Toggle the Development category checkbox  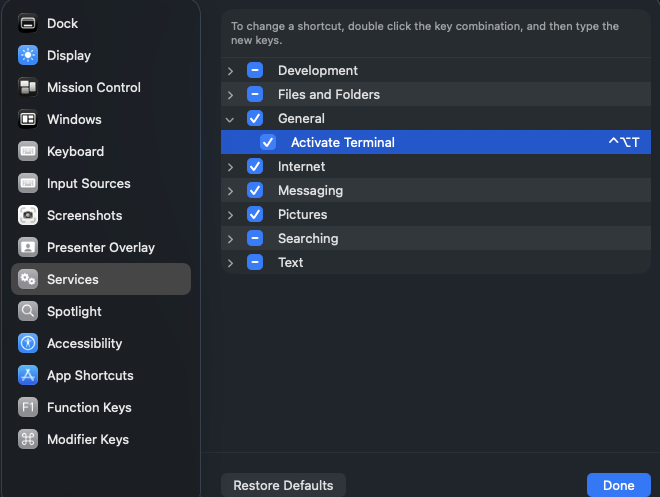click(255, 70)
